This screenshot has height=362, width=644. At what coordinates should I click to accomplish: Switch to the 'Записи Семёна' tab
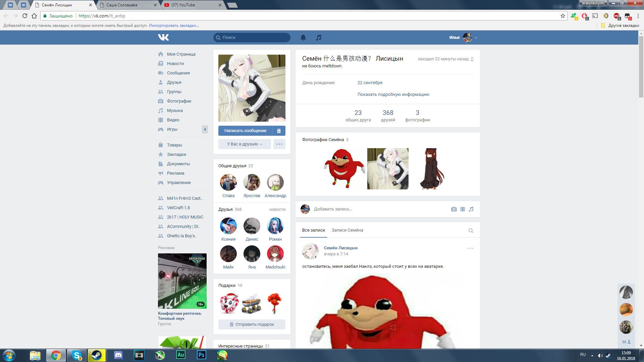coord(347,230)
